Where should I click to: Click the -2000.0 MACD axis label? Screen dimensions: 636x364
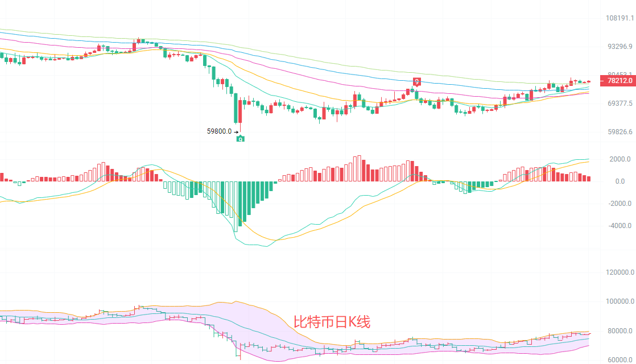620,204
